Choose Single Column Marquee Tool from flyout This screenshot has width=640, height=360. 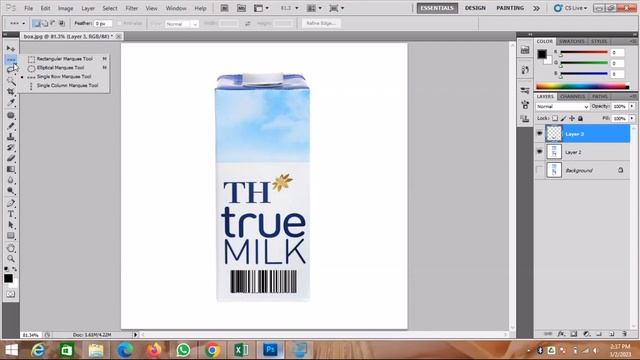pyautogui.click(x=67, y=86)
